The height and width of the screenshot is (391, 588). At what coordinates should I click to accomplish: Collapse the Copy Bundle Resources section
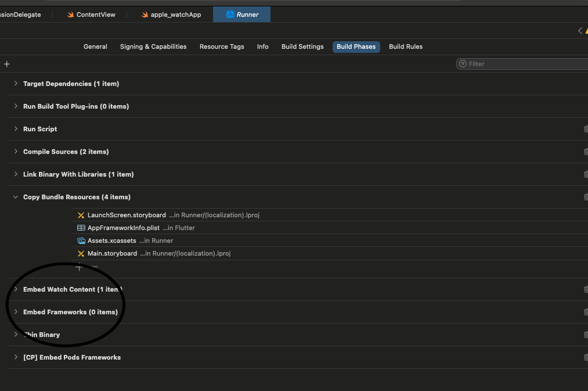15,197
